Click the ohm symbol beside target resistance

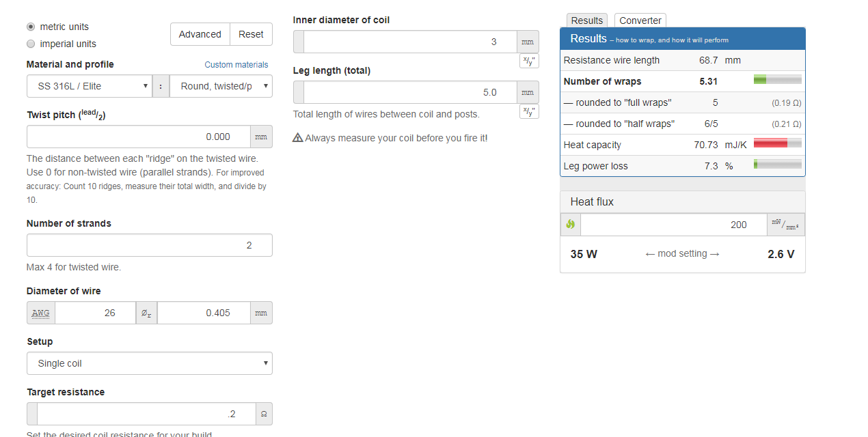tap(264, 414)
